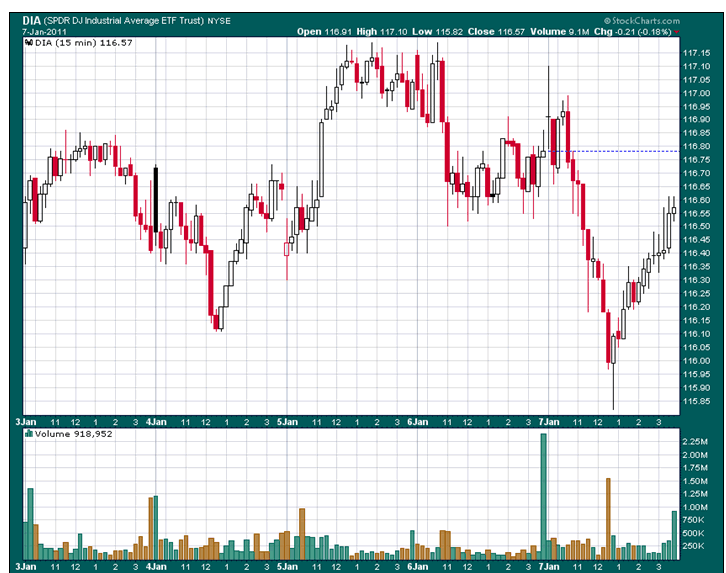Click the blue dashed horizontal price line
This screenshot has width=726, height=573.
pyautogui.click(x=613, y=151)
